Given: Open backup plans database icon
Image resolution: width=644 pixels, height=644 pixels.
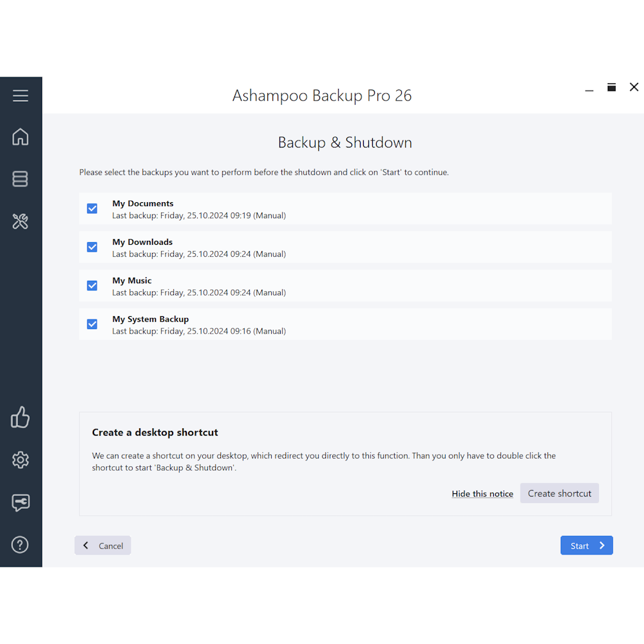Looking at the screenshot, I should coord(21,179).
